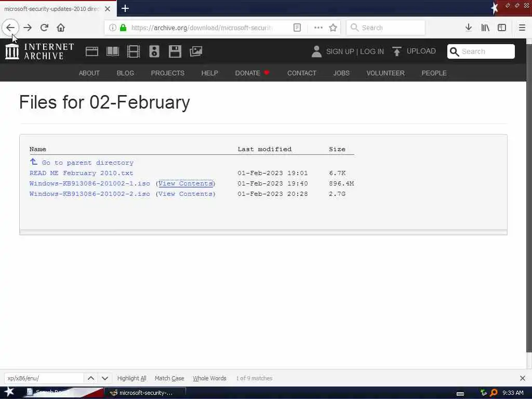Image resolution: width=532 pixels, height=399 pixels.
Task: Open the Texts book icon
Action: (113, 51)
